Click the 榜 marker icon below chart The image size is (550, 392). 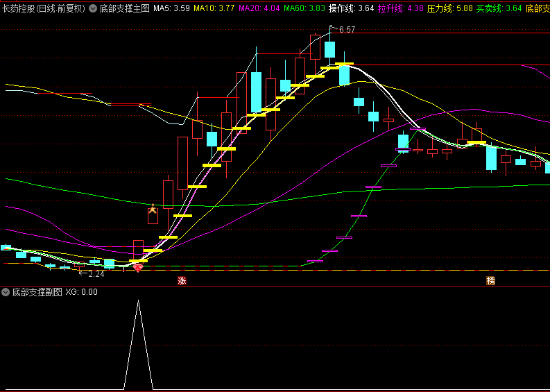point(491,281)
